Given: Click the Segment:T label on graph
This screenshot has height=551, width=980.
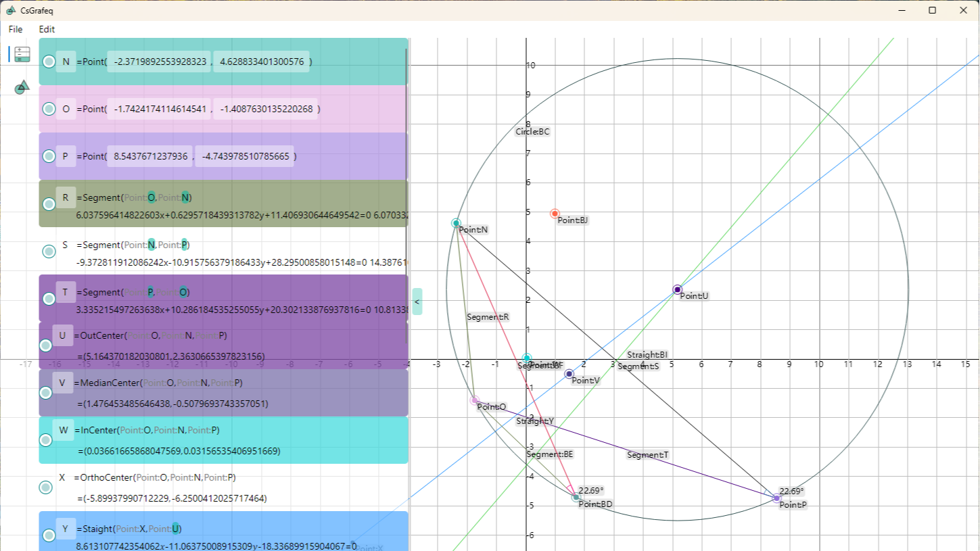Looking at the screenshot, I should pyautogui.click(x=648, y=455).
